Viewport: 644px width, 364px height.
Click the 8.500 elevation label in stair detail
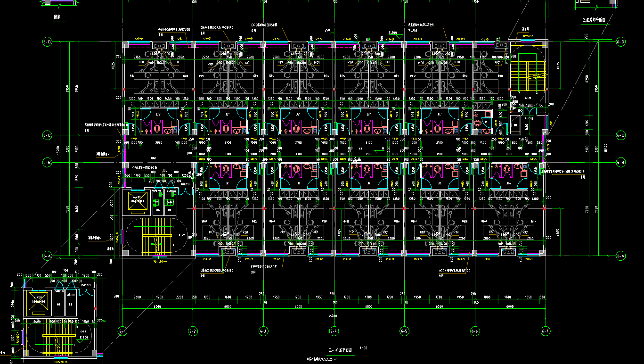tap(84, 338)
